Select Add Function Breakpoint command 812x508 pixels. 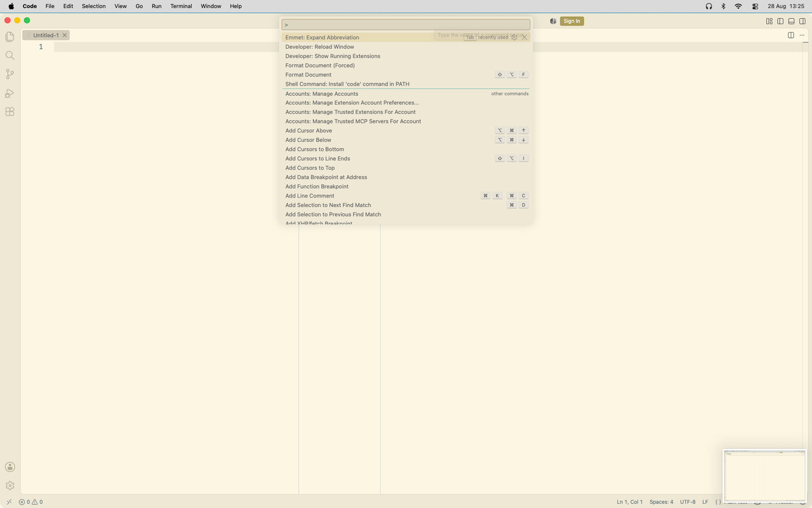coord(406,187)
